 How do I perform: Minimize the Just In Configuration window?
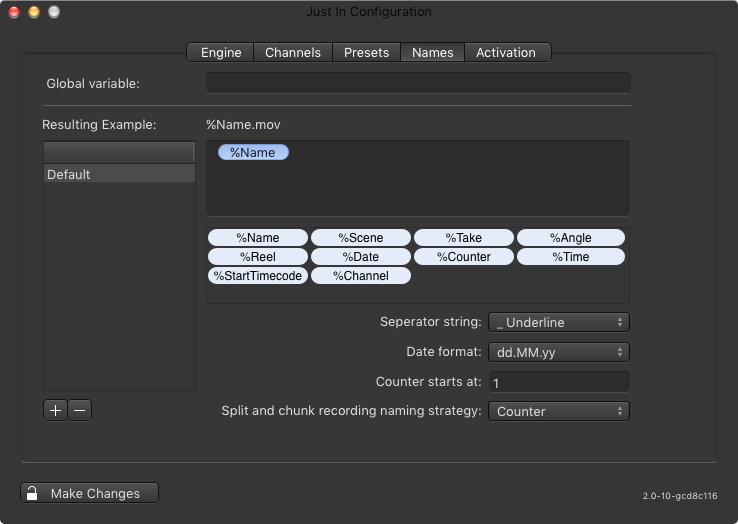pyautogui.click(x=34, y=12)
